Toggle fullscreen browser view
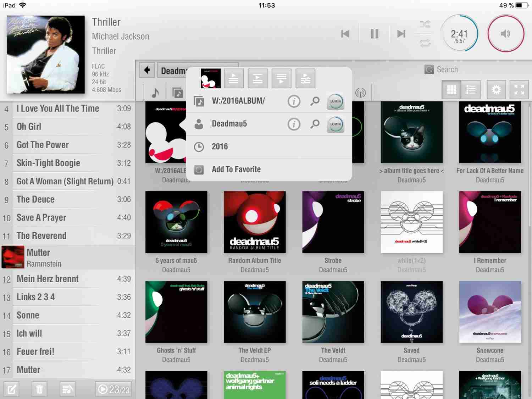The image size is (532, 399). [x=519, y=90]
